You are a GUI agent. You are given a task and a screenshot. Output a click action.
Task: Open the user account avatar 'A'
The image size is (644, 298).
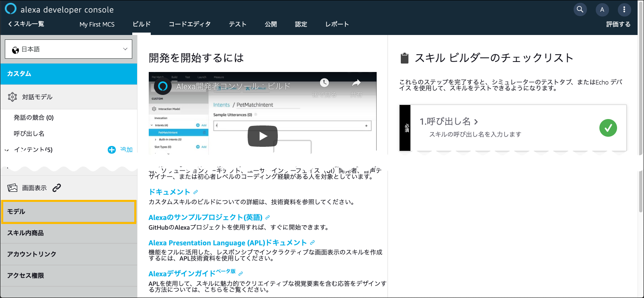tap(602, 10)
